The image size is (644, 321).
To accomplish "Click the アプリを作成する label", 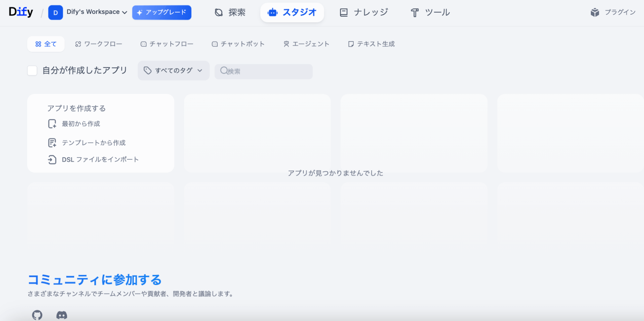I will coord(77,109).
